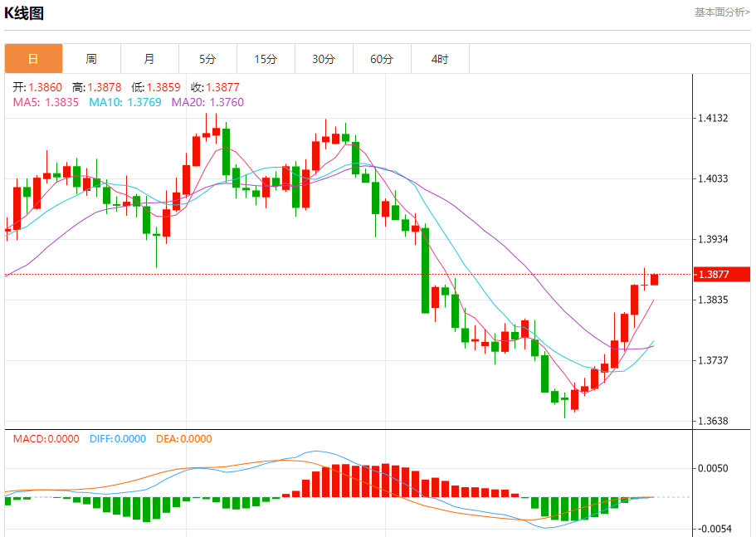
Task: Select the 日 daily chart tab
Action: coord(33,59)
